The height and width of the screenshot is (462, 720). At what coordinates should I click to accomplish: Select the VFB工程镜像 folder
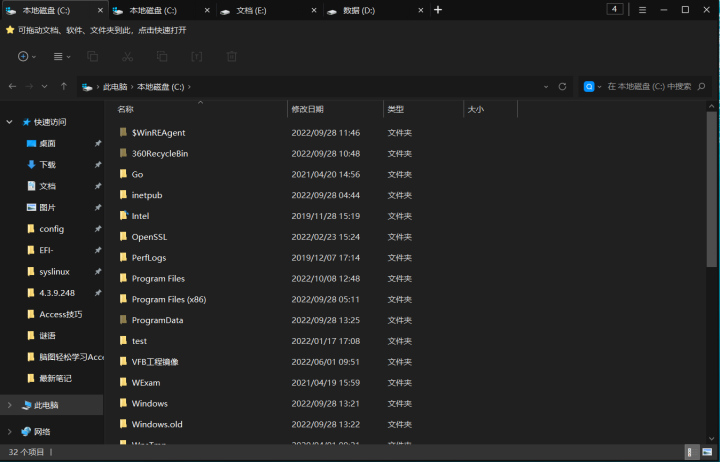pyautogui.click(x=155, y=362)
